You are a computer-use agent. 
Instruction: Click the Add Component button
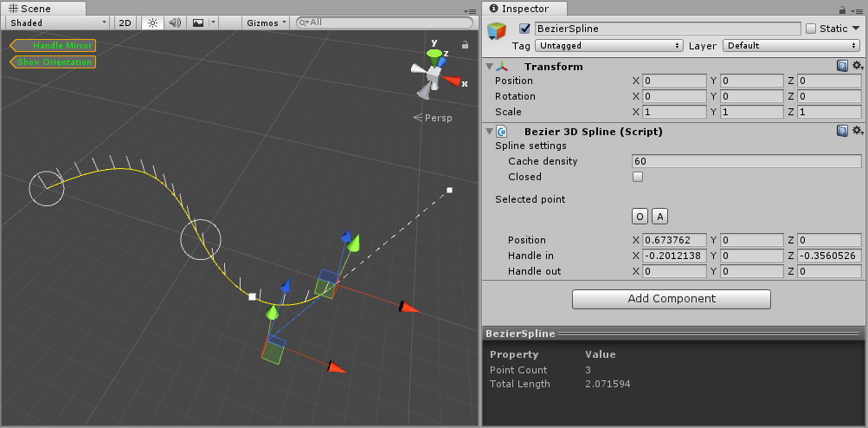[x=671, y=299]
